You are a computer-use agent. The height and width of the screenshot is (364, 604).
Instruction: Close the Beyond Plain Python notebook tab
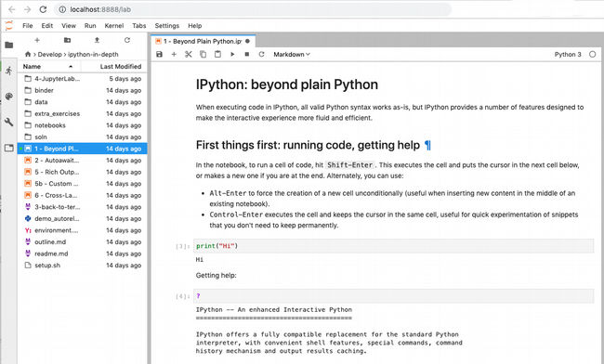click(248, 41)
